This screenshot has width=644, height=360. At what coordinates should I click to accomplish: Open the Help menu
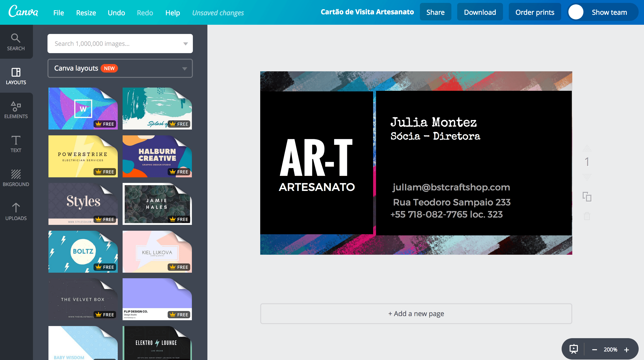[x=173, y=13]
